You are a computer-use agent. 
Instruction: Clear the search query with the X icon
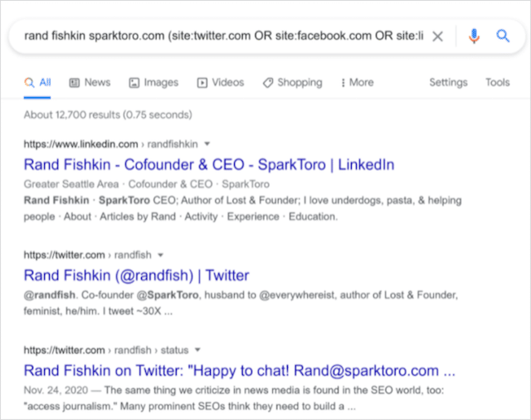[438, 37]
